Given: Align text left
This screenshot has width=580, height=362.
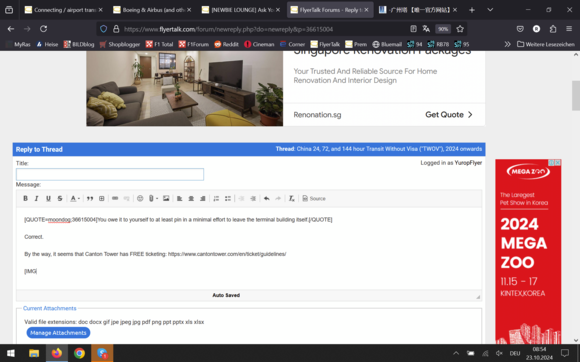Looking at the screenshot, I should [x=179, y=199].
